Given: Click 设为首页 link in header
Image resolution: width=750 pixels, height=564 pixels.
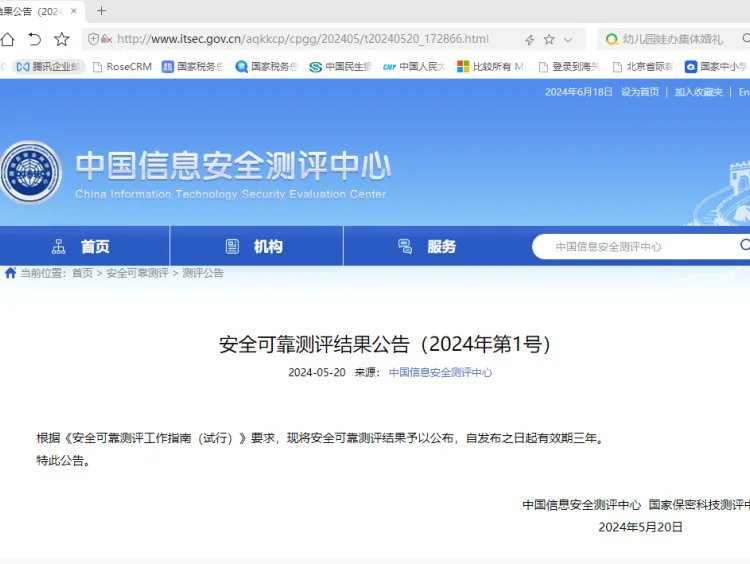Looking at the screenshot, I should tap(640, 92).
